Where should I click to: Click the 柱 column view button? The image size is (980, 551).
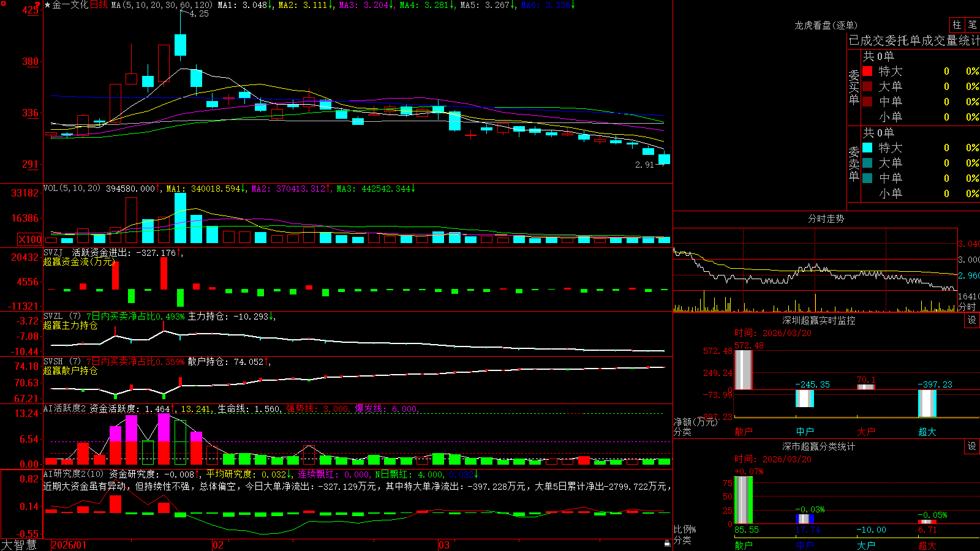coord(957,25)
